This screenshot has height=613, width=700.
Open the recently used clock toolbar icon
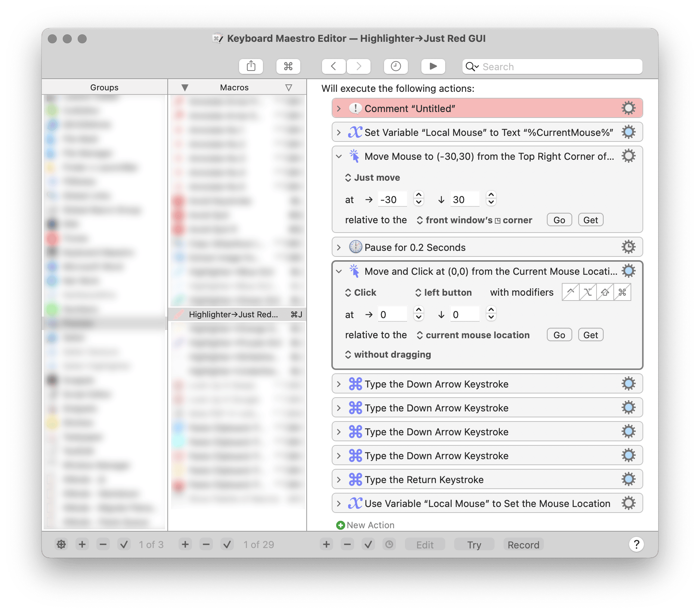click(x=396, y=66)
